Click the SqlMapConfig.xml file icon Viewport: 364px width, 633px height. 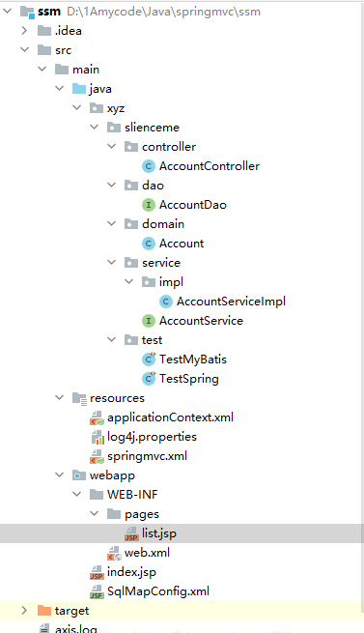tap(97, 591)
